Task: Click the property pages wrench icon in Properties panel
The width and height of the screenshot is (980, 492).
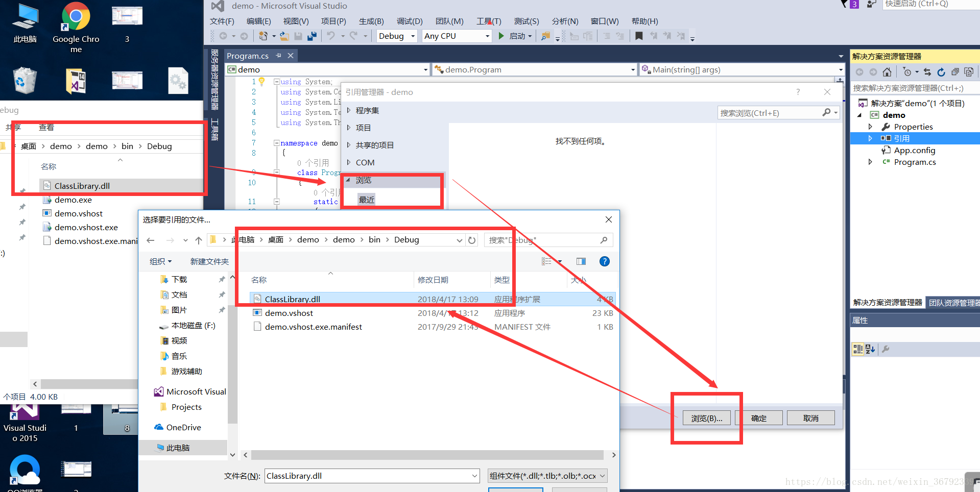Action: [886, 349]
